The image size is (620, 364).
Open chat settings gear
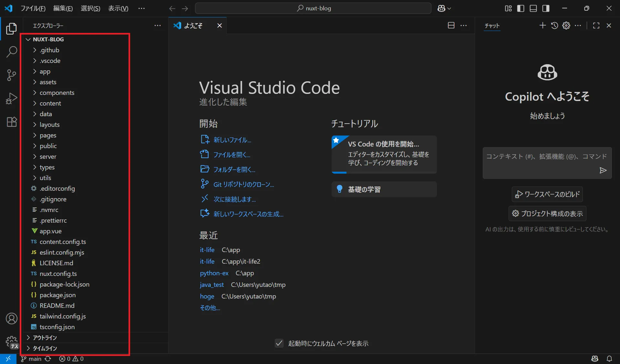click(566, 25)
